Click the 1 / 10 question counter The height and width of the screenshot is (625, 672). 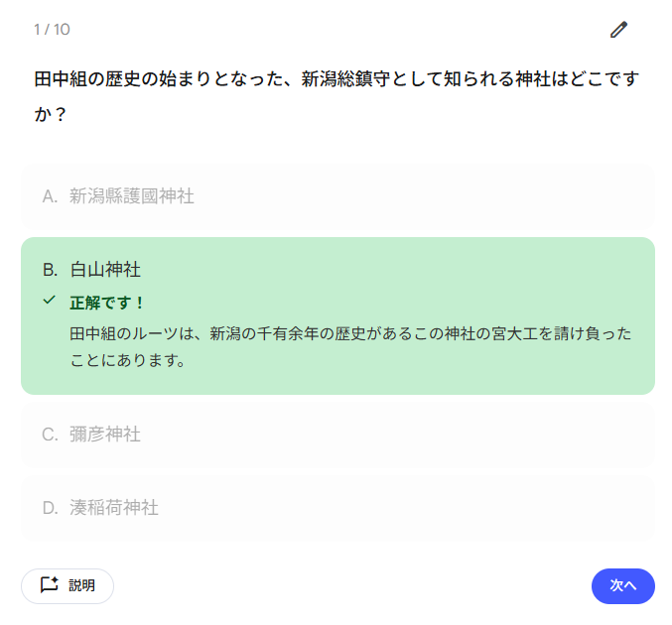coord(52,30)
